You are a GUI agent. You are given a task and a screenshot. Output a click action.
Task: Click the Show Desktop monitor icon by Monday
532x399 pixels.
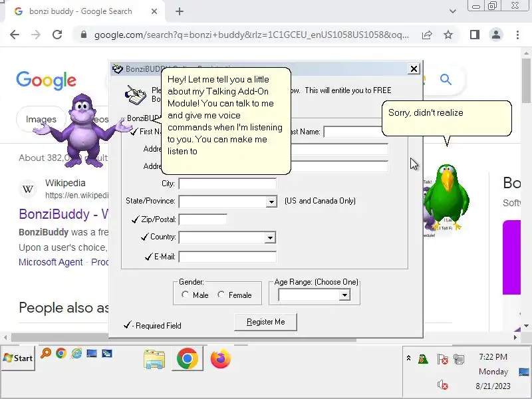pos(524,372)
